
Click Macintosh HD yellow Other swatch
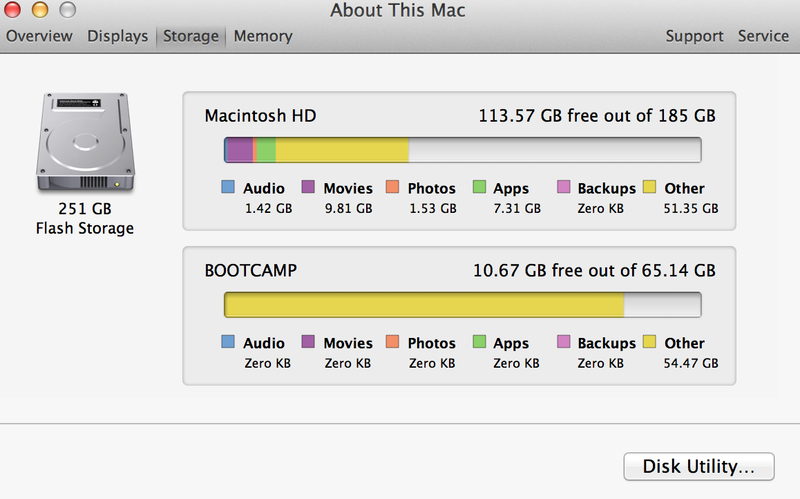[x=649, y=187]
